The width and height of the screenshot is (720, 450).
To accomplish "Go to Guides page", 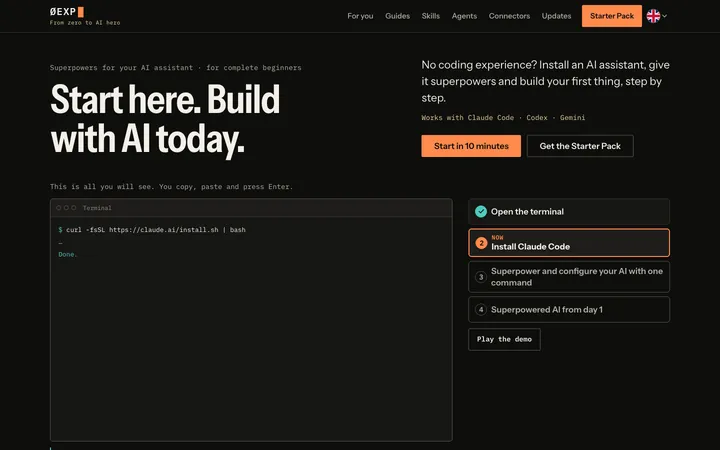I will pyautogui.click(x=397, y=16).
